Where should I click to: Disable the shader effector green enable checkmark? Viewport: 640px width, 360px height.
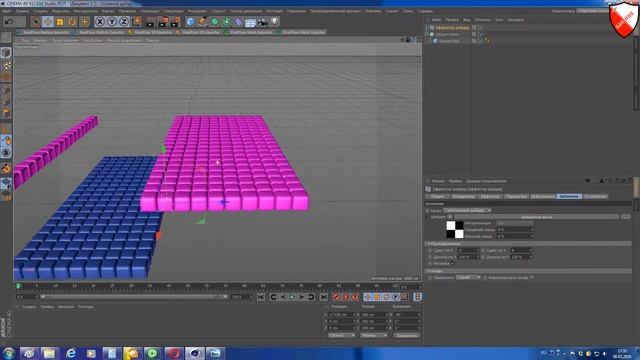tap(481, 28)
